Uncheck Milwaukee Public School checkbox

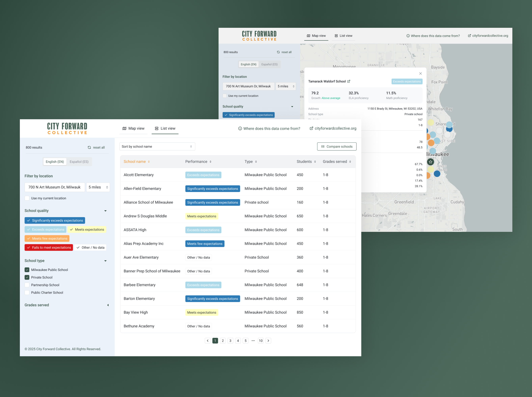tap(27, 270)
